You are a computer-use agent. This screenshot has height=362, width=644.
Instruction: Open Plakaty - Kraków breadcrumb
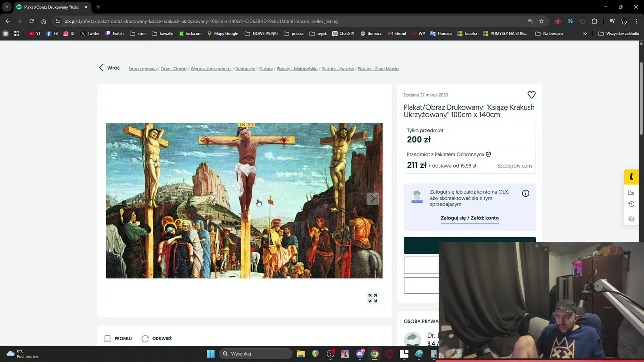[338, 69]
